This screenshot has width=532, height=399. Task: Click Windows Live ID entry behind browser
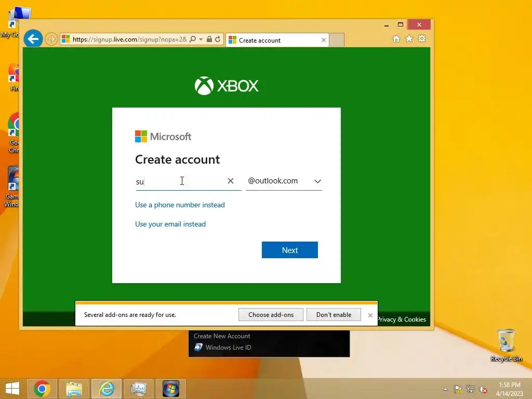(222, 348)
